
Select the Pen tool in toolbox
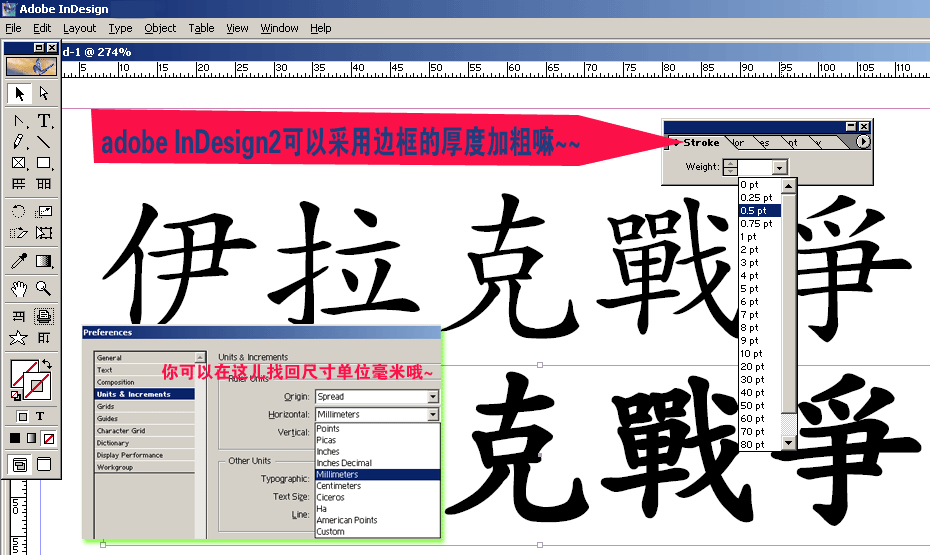[x=19, y=121]
